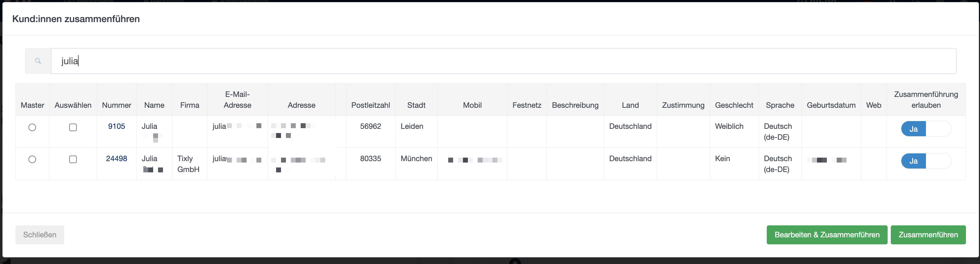Close the dialog with Schließen

(40, 235)
